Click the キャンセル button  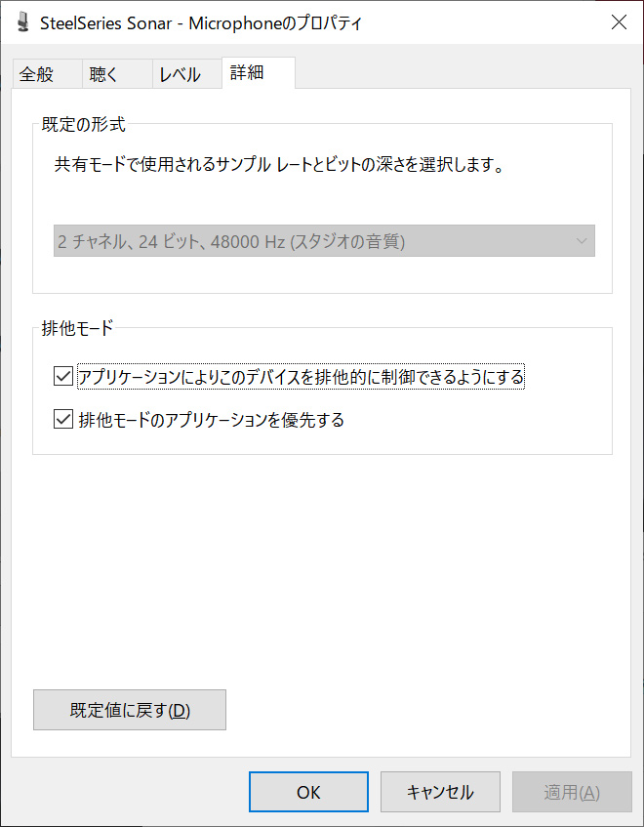pyautogui.click(x=440, y=792)
